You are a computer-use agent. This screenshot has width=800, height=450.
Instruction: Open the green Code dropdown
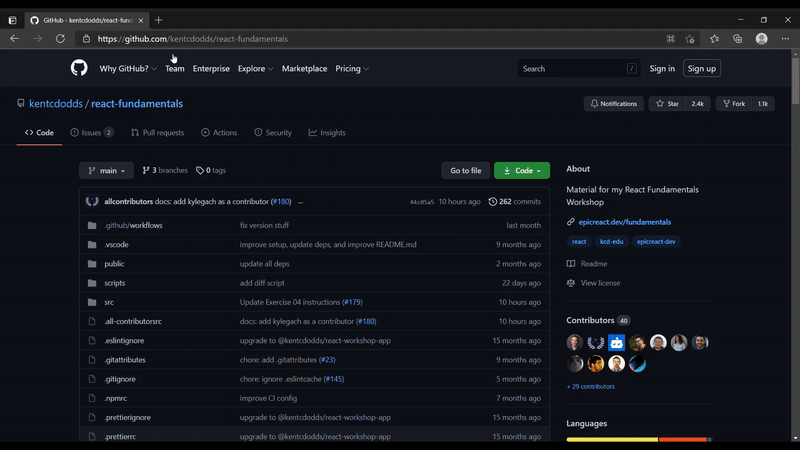[522, 170]
